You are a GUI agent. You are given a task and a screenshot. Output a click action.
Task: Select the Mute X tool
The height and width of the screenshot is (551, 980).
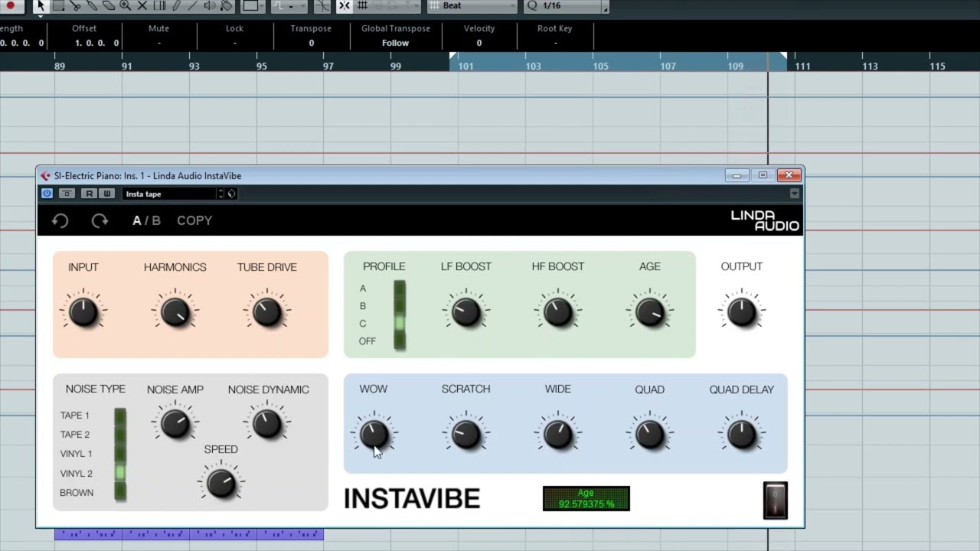coord(142,5)
